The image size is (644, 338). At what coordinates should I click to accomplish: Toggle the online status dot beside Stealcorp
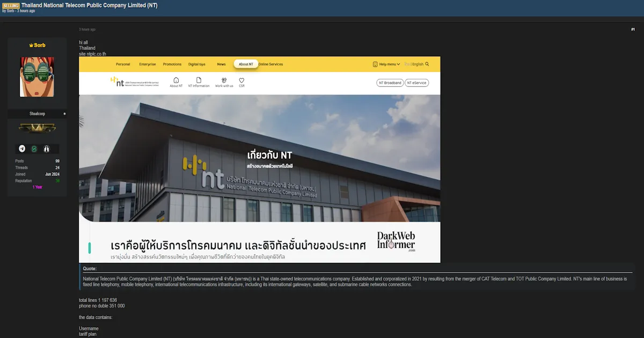click(64, 113)
